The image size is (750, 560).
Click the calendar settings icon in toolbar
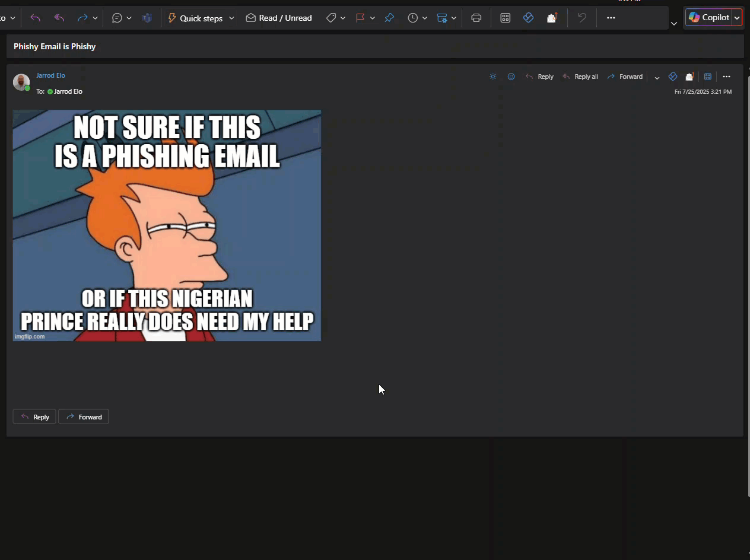(442, 18)
